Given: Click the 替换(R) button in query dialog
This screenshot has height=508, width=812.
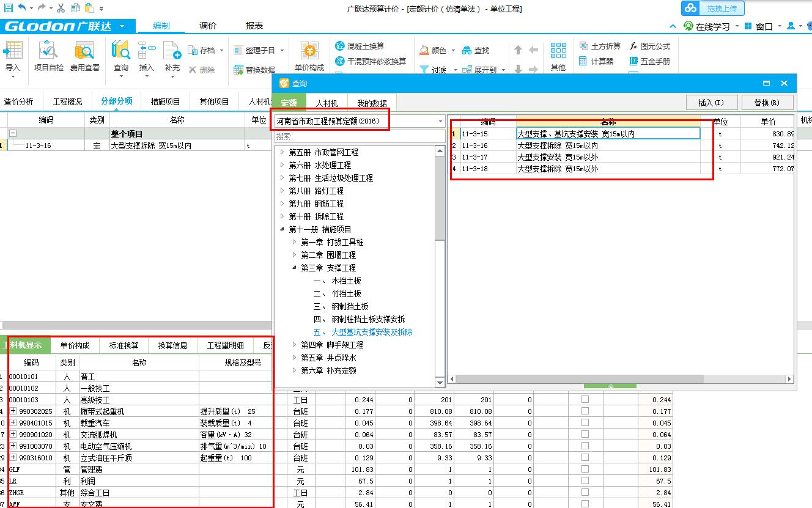Looking at the screenshot, I should pyautogui.click(x=766, y=103).
